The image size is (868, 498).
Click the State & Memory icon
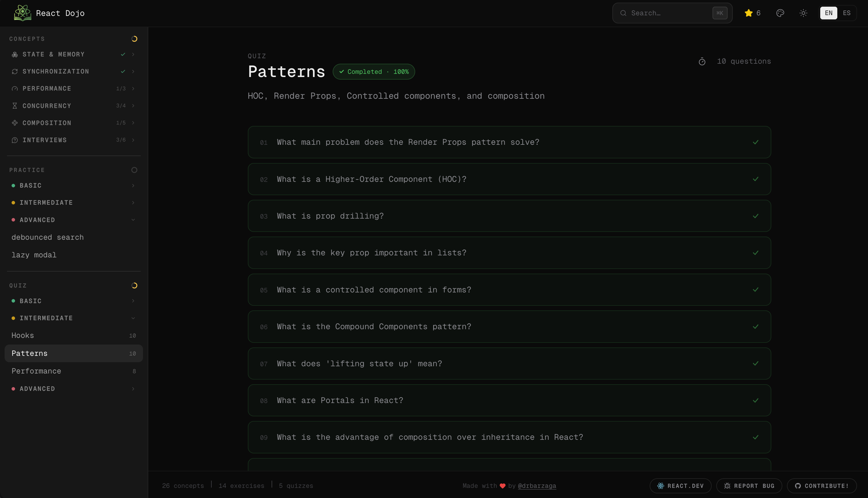pos(15,54)
